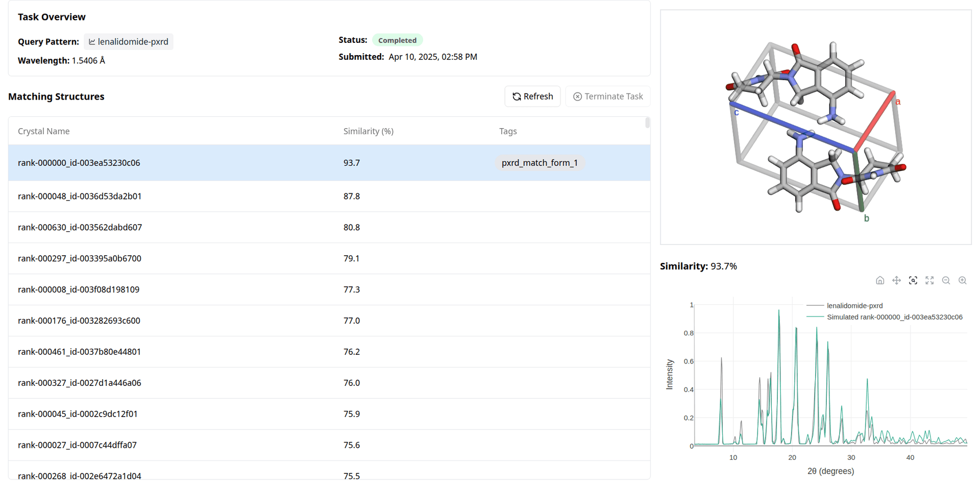Zoom out on the diffraction plot
980x489 pixels.
pyautogui.click(x=946, y=280)
